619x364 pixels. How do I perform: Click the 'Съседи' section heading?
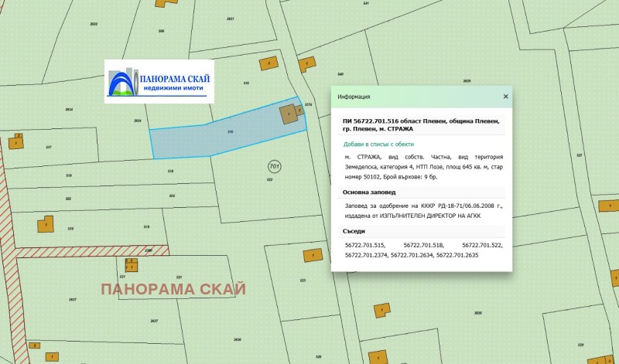coord(354,231)
